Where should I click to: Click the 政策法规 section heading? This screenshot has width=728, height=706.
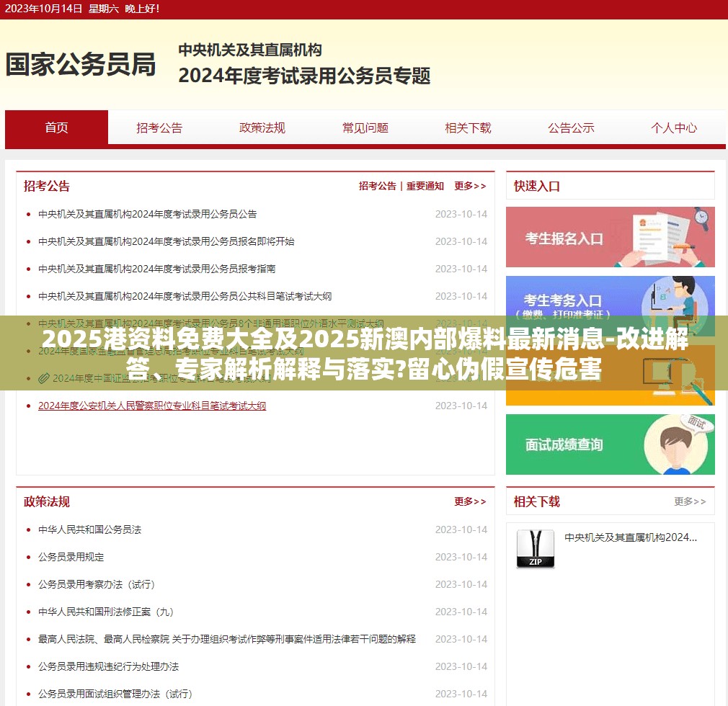coord(47,501)
